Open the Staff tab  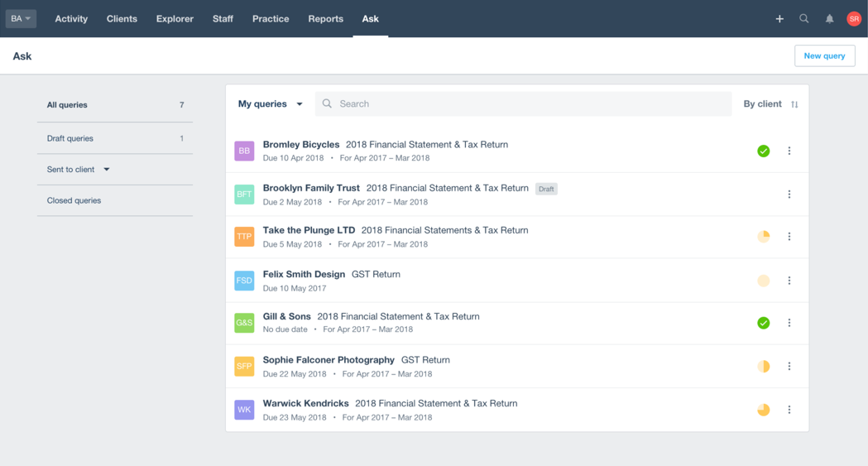point(223,19)
